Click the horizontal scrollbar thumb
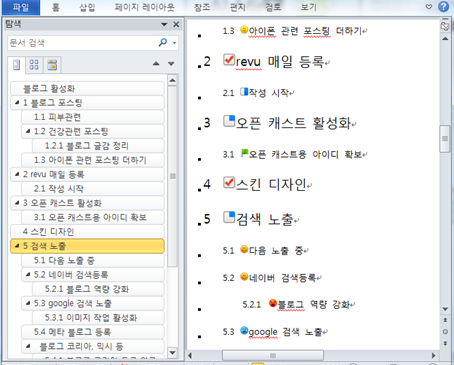Viewport: 454px width, 365px height. [x=273, y=355]
